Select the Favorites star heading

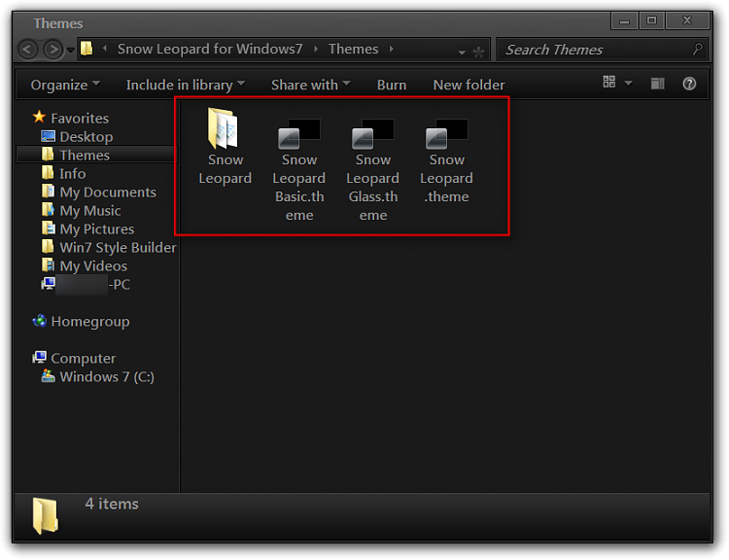coord(71,118)
